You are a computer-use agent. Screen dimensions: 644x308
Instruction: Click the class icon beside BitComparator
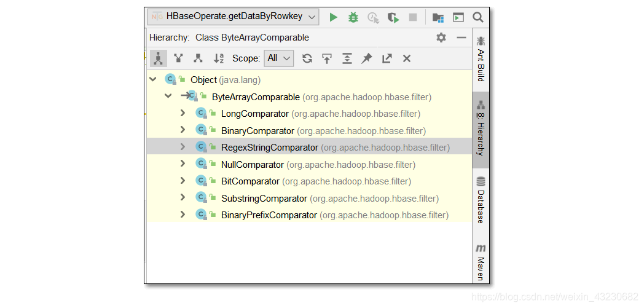tap(201, 181)
